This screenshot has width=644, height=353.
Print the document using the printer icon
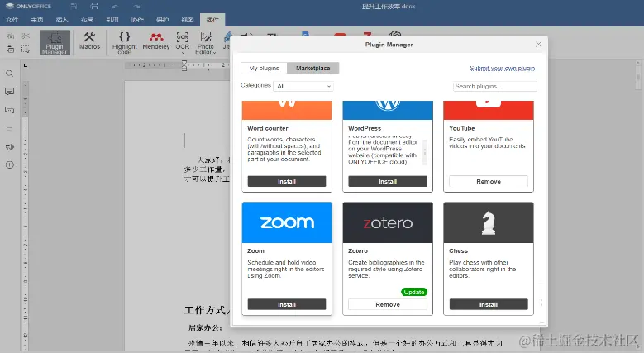(x=94, y=7)
